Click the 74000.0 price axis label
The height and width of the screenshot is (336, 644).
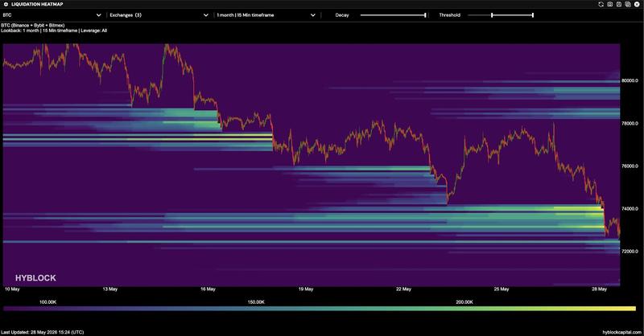coord(630,209)
